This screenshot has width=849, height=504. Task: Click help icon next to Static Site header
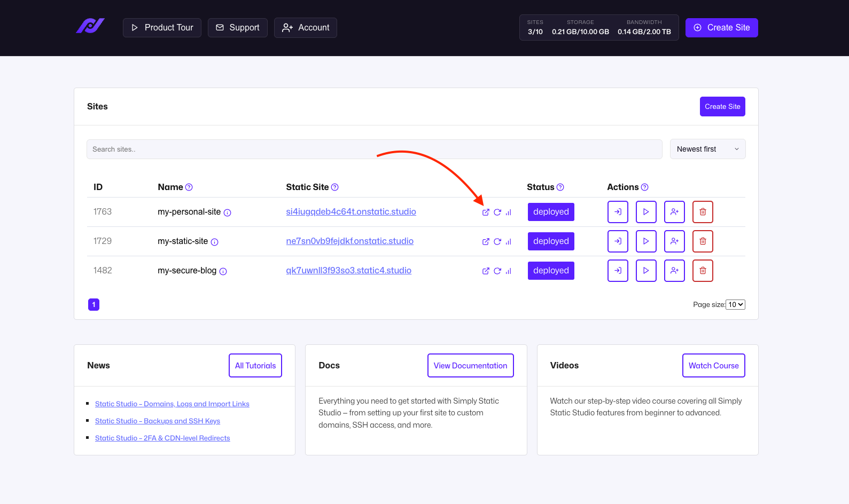pos(334,187)
